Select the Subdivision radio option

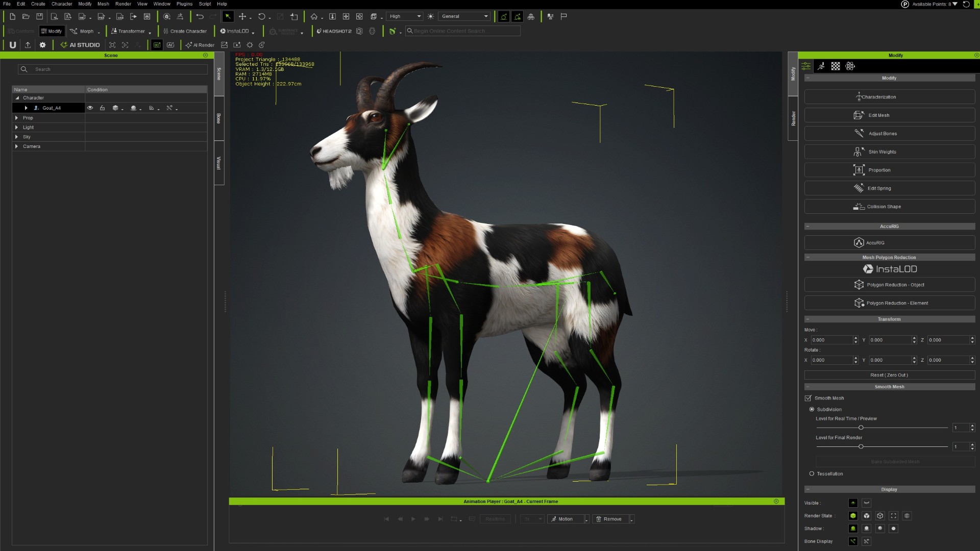(812, 410)
